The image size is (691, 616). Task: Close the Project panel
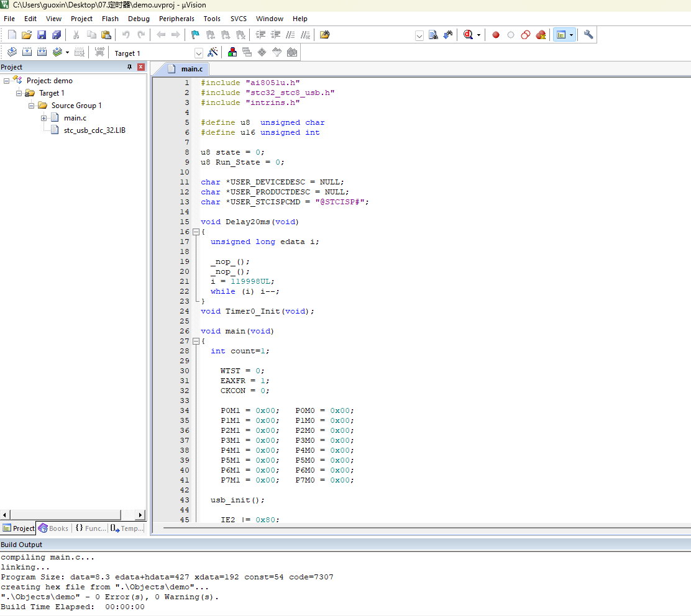pyautogui.click(x=141, y=67)
